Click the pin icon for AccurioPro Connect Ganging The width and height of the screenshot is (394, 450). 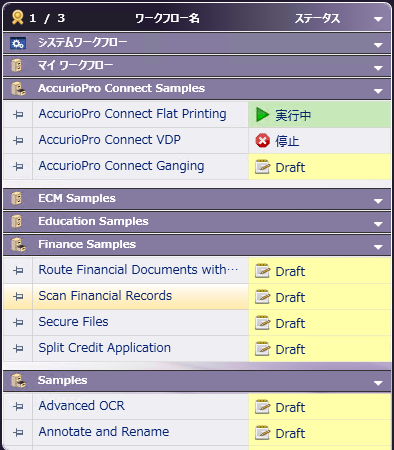pos(18,166)
